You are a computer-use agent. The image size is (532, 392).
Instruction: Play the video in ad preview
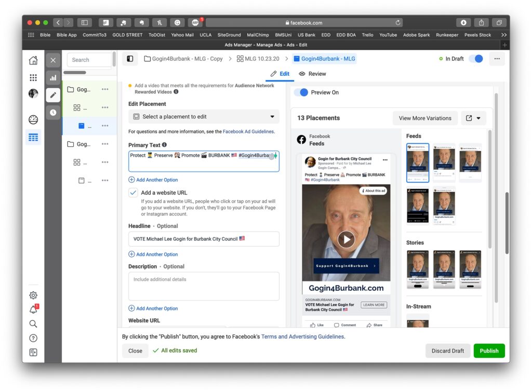[346, 239]
